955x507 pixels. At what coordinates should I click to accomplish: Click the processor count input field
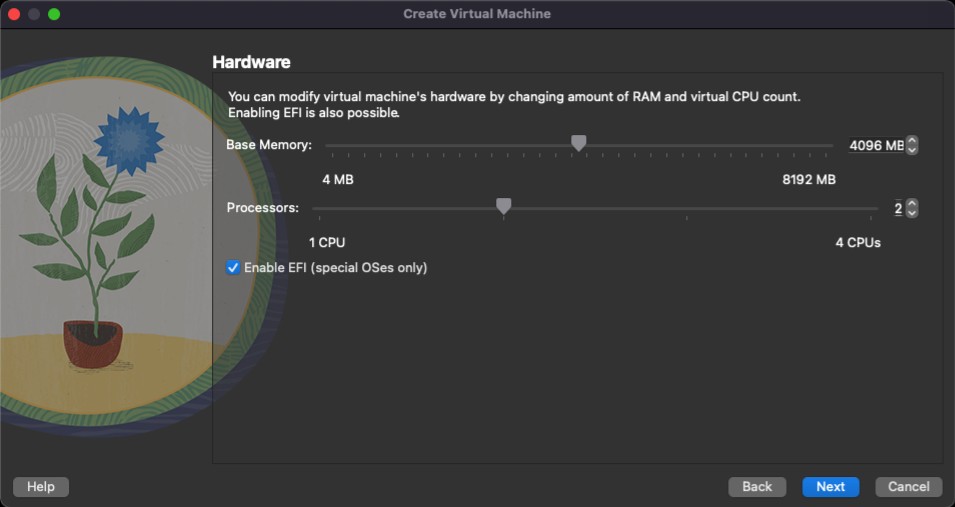tap(897, 209)
